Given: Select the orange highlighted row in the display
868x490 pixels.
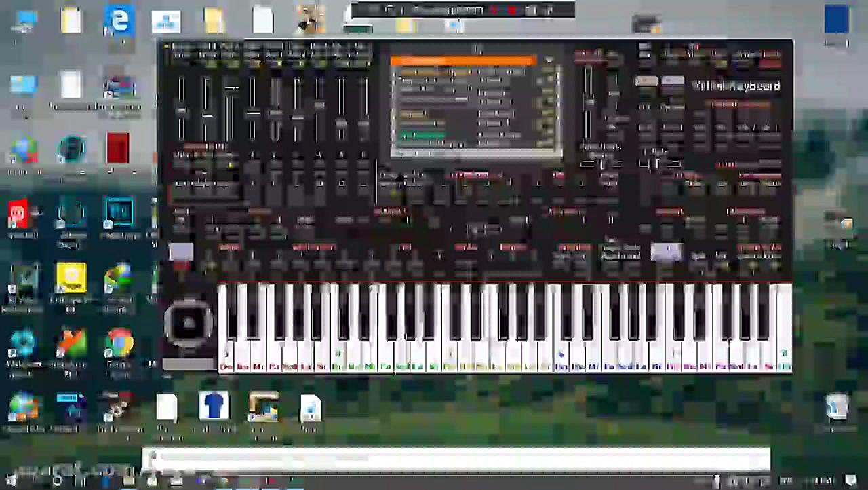Looking at the screenshot, I should [x=462, y=61].
